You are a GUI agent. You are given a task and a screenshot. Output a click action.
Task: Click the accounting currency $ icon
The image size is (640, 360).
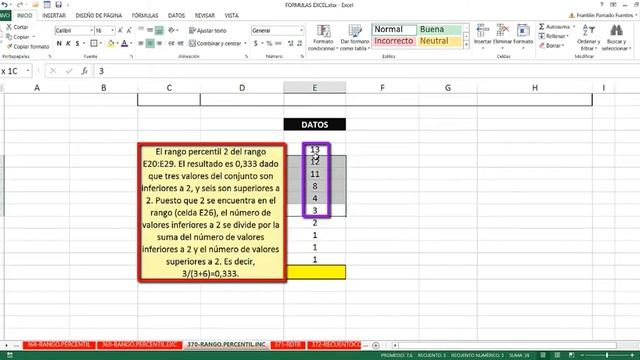(256, 43)
